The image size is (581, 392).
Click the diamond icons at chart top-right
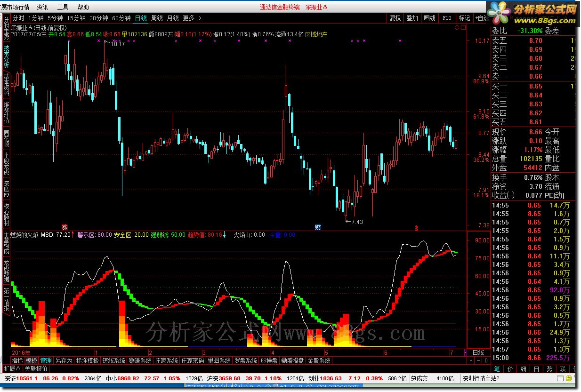click(460, 28)
